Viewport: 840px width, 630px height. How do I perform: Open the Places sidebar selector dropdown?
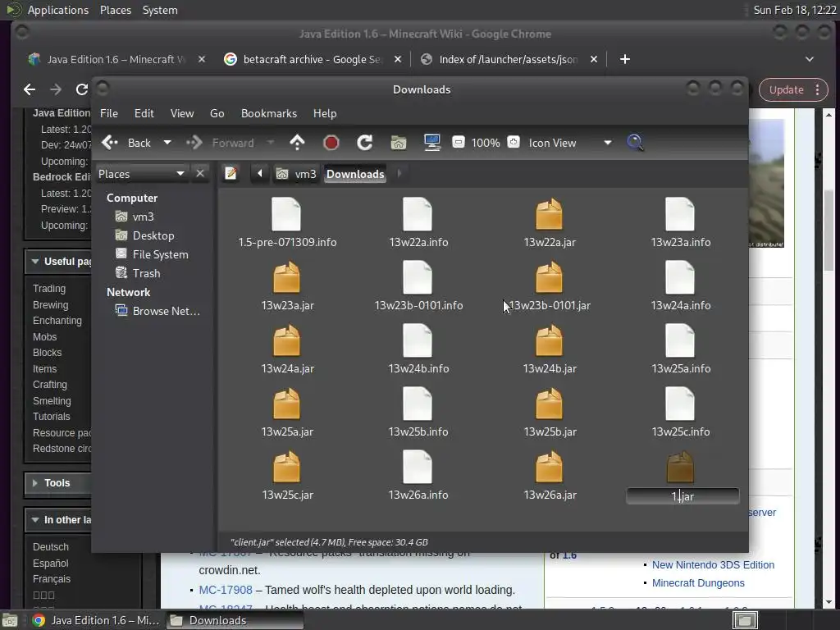pos(141,174)
